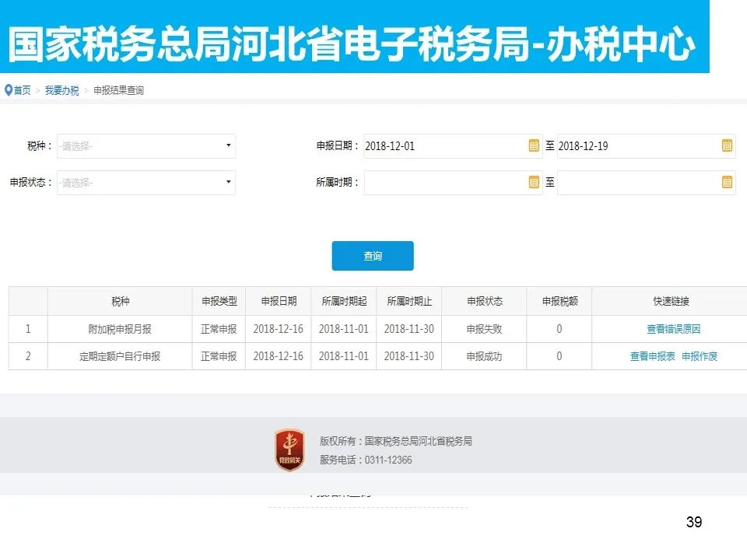Click row number 1 in the table
Viewport: 747px width, 560px height.
tap(28, 329)
